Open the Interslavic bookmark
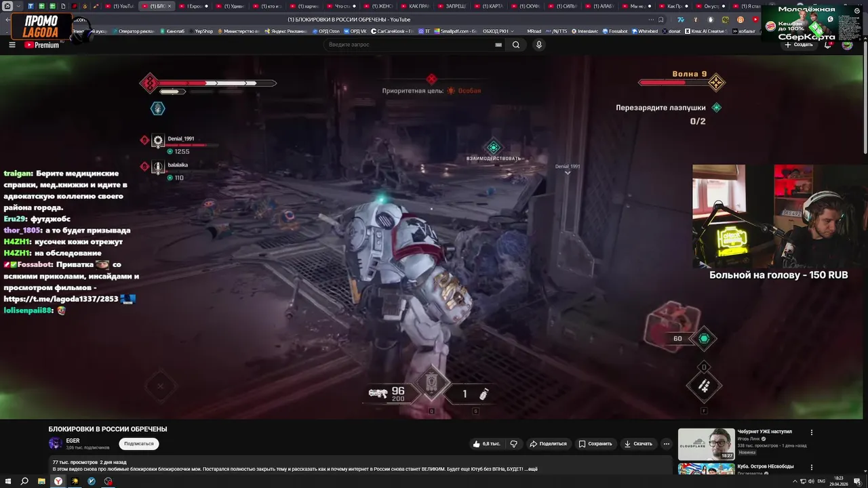 [585, 31]
